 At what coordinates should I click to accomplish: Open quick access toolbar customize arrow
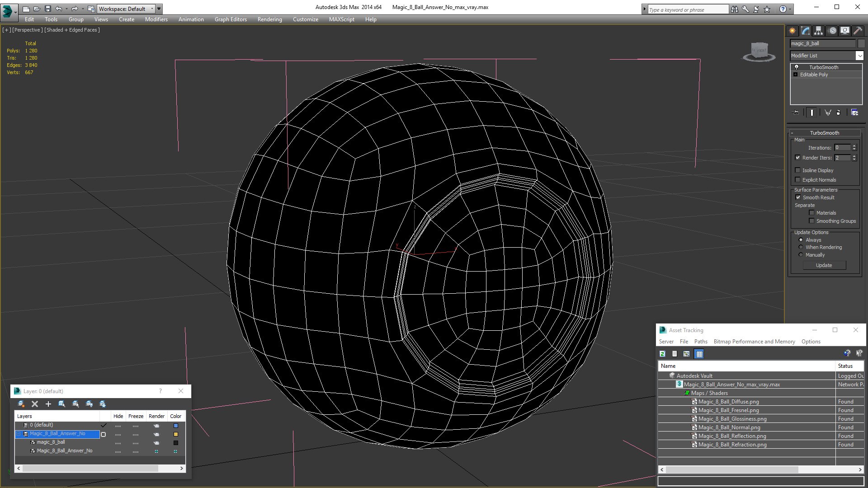[x=159, y=9]
